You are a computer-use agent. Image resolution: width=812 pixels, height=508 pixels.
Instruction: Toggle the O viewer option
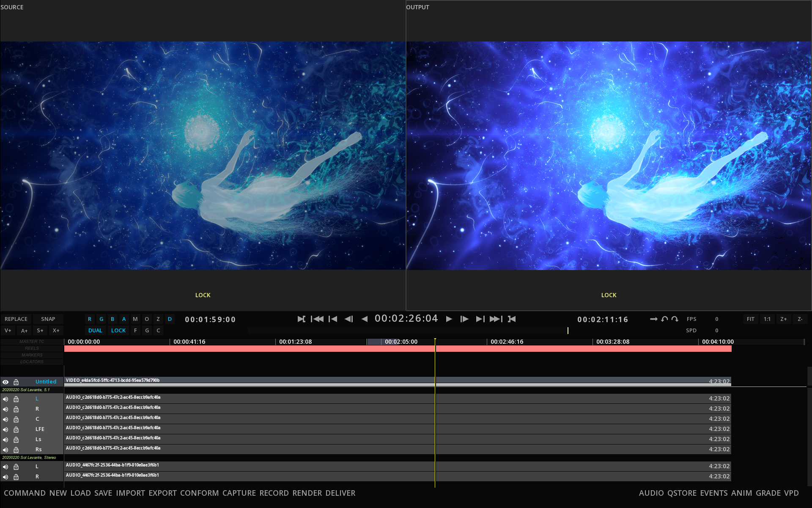pos(147,319)
